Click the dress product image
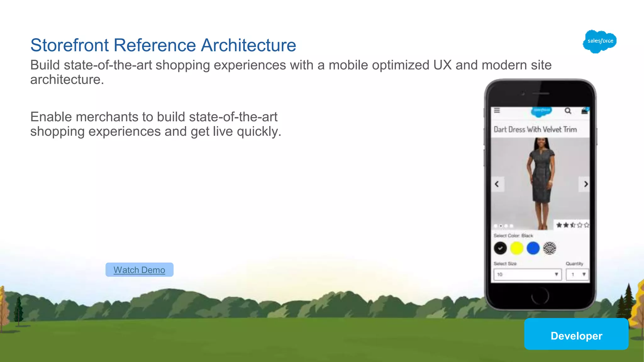This screenshot has width=644, height=362. [x=541, y=184]
